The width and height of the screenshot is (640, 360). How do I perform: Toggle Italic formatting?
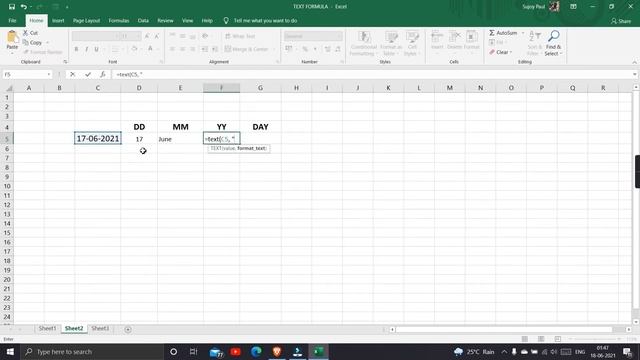point(87,49)
